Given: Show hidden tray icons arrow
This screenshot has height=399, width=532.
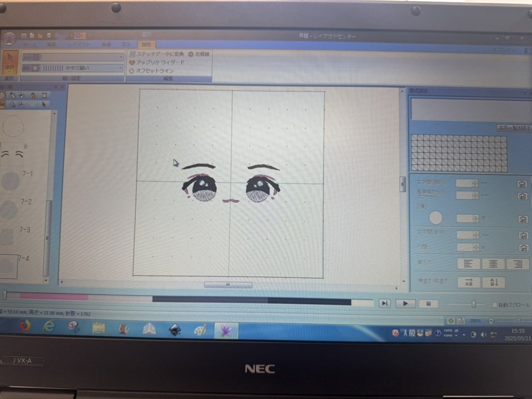Looking at the screenshot, I should point(464,334).
